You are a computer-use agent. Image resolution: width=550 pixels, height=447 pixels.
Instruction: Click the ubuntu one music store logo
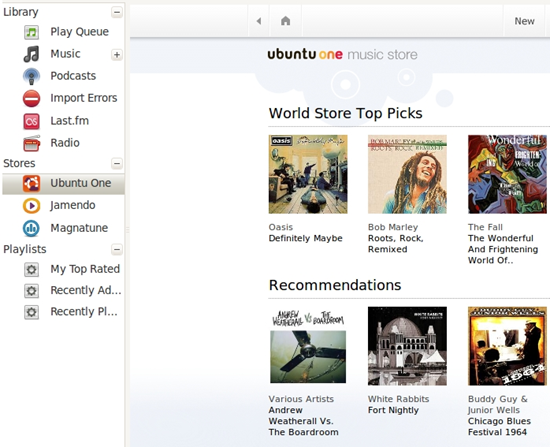[343, 54]
